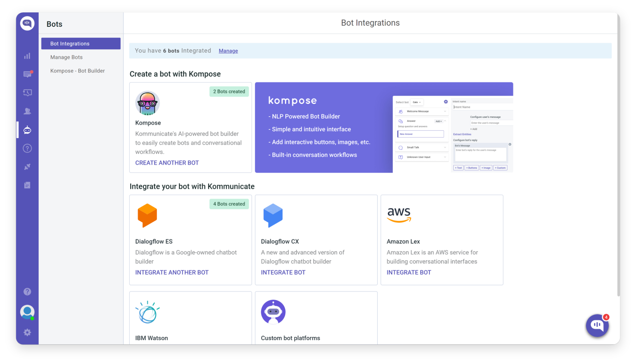Click the help question mark near bottom
This screenshot has width=636, height=364.
click(27, 292)
